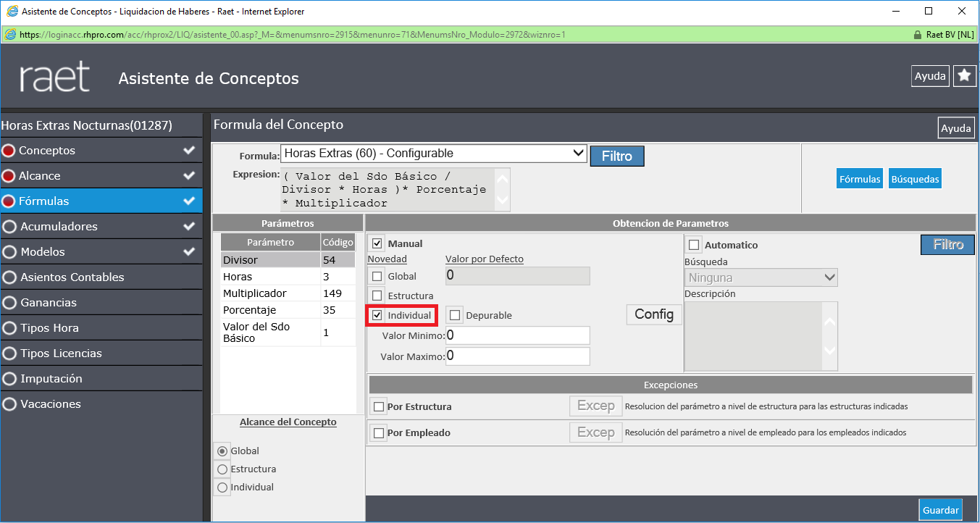Open Modelos step in sidebar

[101, 252]
